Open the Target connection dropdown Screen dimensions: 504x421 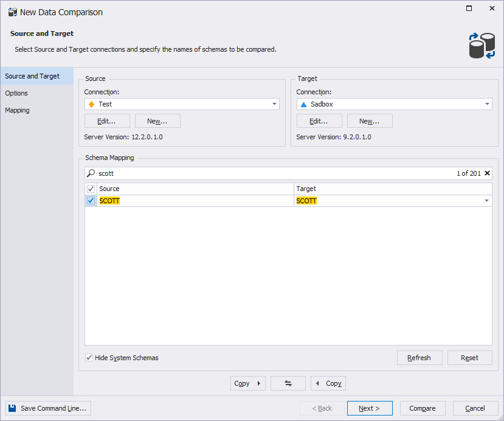point(487,104)
